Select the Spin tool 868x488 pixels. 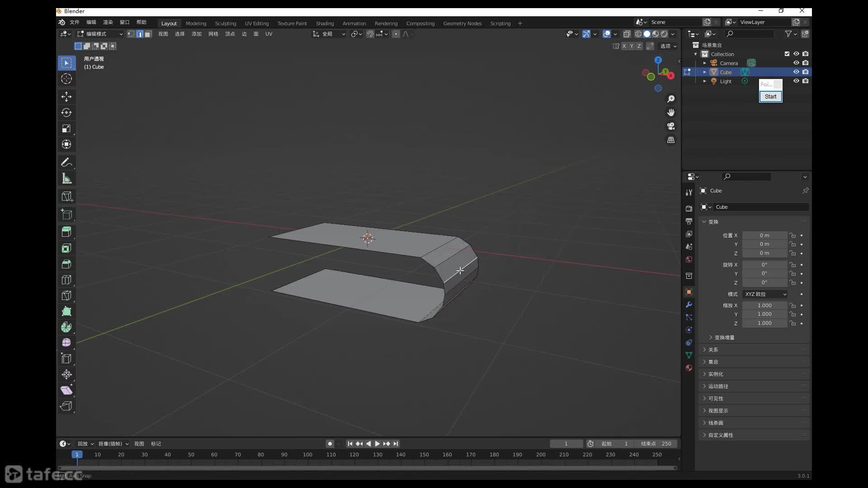pos(66,327)
